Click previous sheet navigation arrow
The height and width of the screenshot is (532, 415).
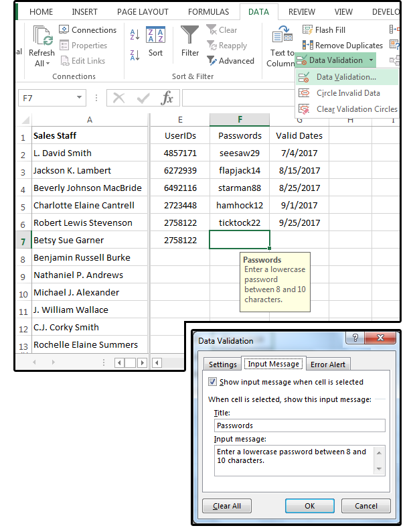click(34, 362)
